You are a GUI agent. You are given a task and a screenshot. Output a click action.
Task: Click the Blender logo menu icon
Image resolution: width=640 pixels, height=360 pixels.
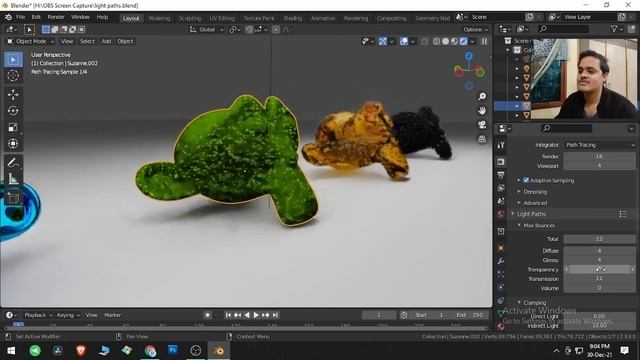(8, 17)
